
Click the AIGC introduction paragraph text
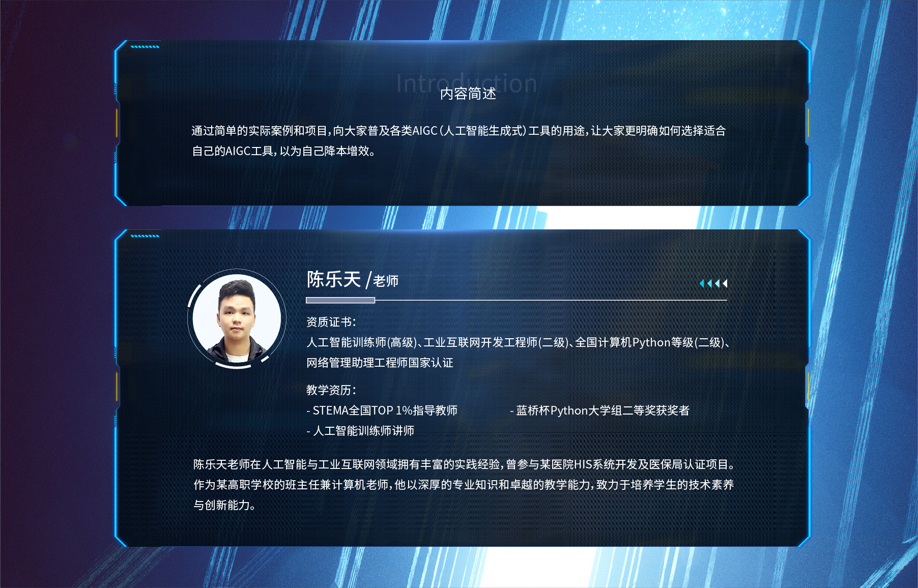[458, 141]
